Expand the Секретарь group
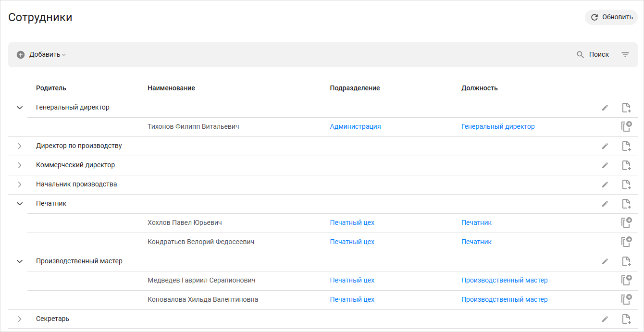644x332 pixels. [20, 319]
